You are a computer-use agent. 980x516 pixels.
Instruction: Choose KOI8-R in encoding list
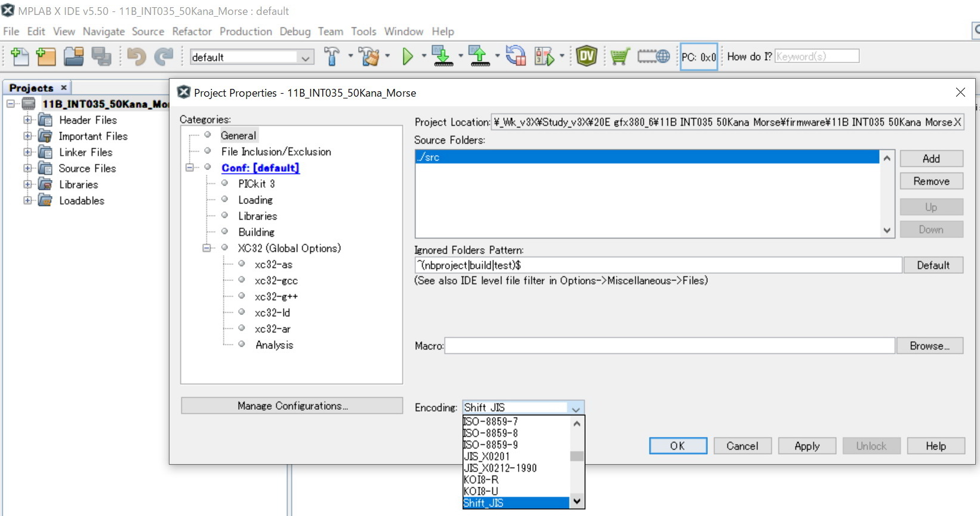516,480
